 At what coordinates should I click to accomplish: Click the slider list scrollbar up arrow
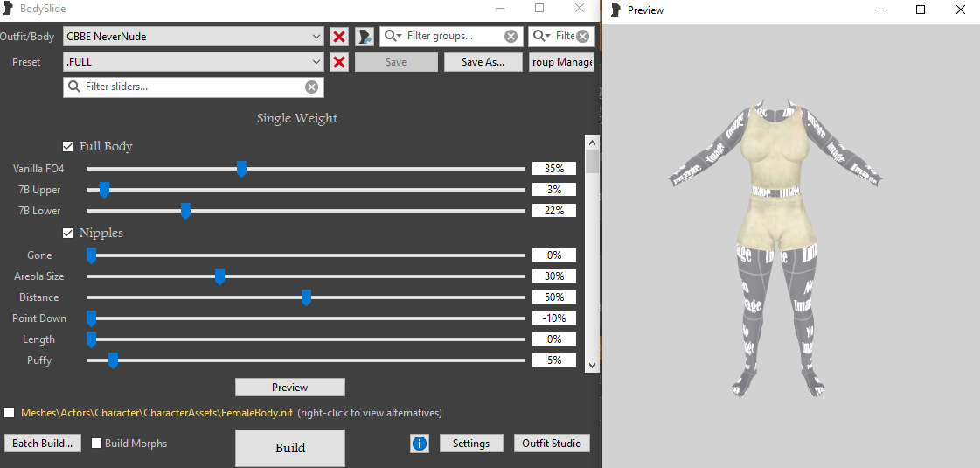point(593,142)
